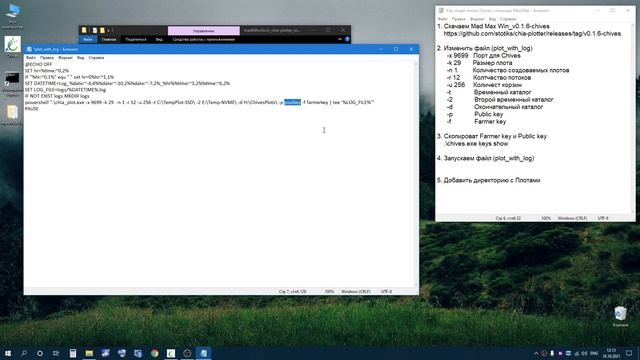Screen dimensions: 640x360
Task: Open the command prompt desktop shortcut
Action: click(x=12, y=84)
